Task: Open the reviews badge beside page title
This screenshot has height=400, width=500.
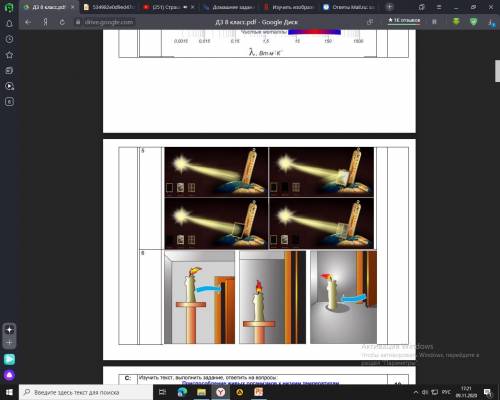Action: 404,20
